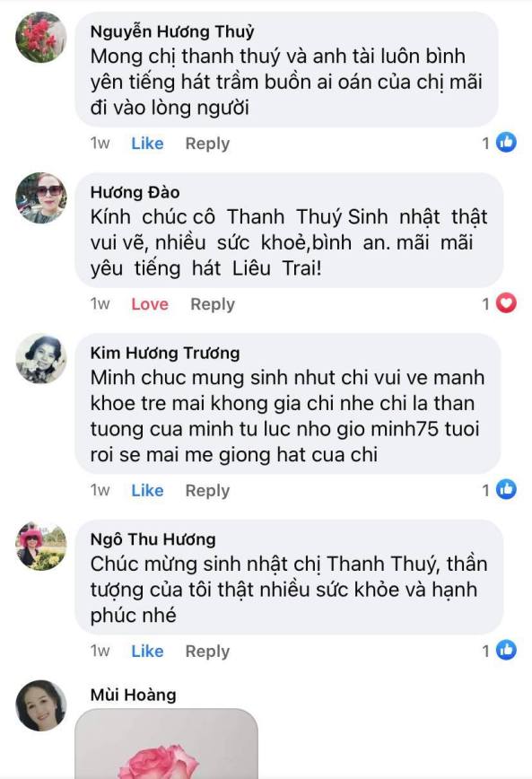This screenshot has height=779, width=532.
Task: Like Kim Hương Trương's comment
Action: (147, 490)
